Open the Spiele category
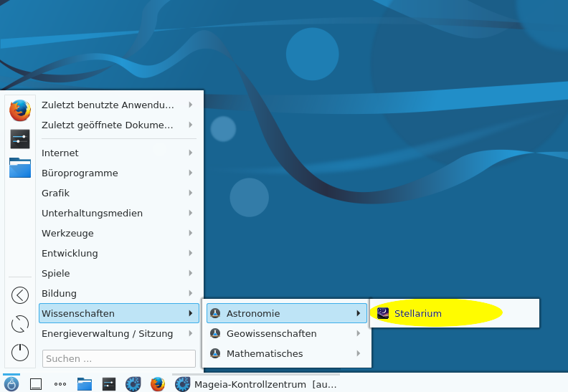 [x=119, y=273]
